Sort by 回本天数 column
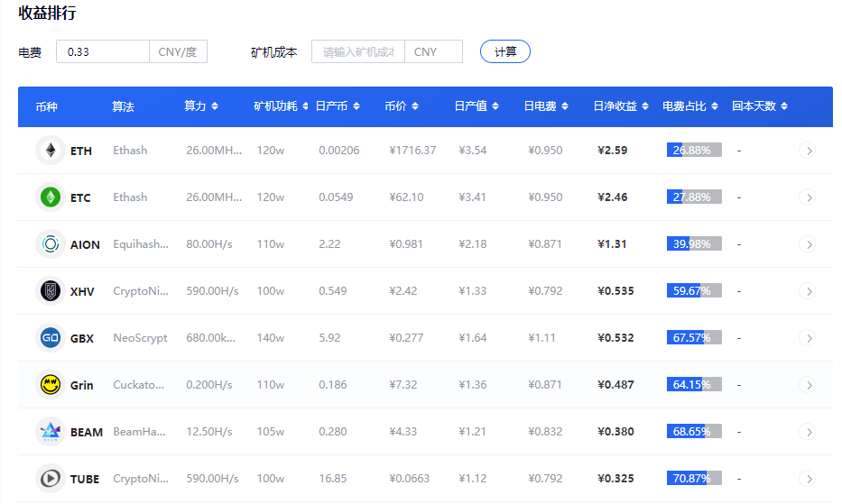The image size is (842, 504). pos(759,106)
